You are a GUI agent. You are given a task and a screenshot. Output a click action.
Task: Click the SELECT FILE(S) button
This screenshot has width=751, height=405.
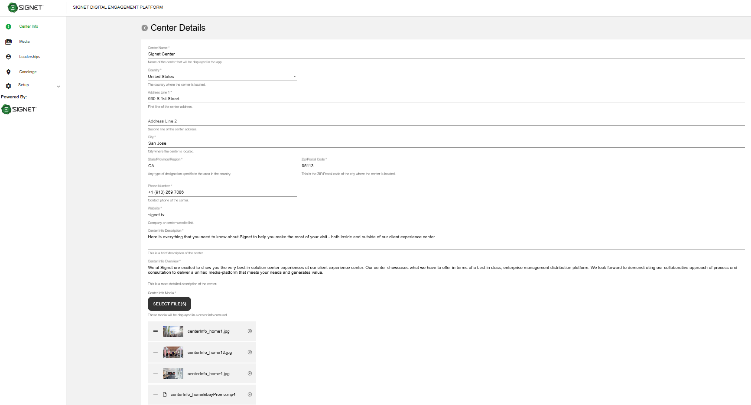click(169, 304)
